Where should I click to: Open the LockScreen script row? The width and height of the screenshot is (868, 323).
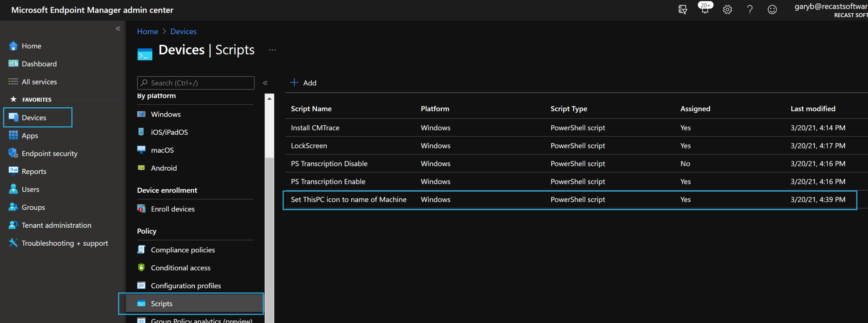point(309,146)
